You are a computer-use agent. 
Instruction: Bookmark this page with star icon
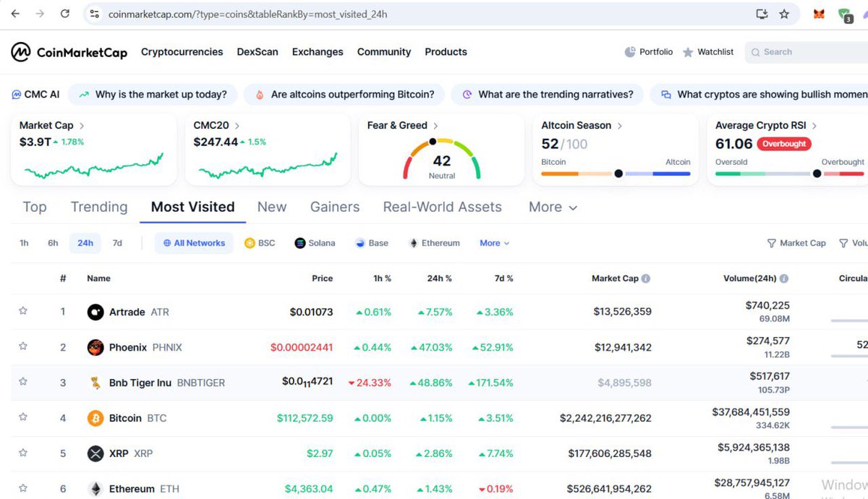click(784, 14)
